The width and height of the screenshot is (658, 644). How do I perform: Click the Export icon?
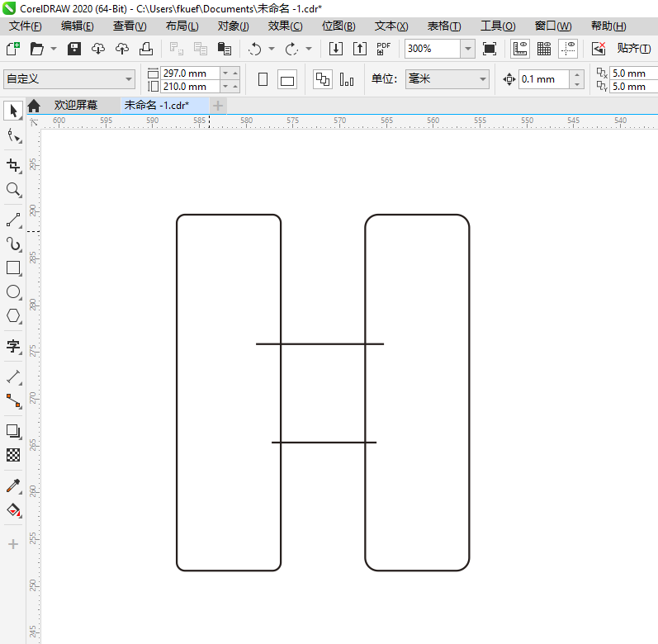tap(360, 49)
